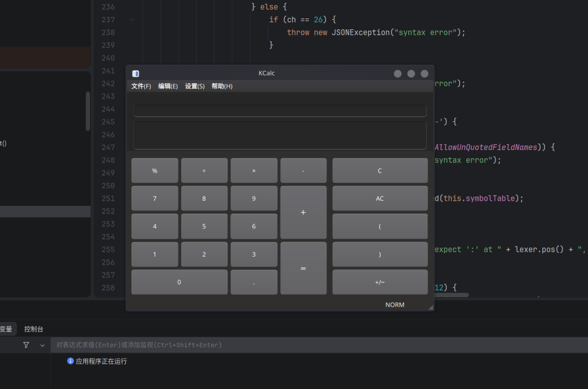588x389 pixels.
Task: Collapse the code fold chevron at line 237
Action: 132,20
